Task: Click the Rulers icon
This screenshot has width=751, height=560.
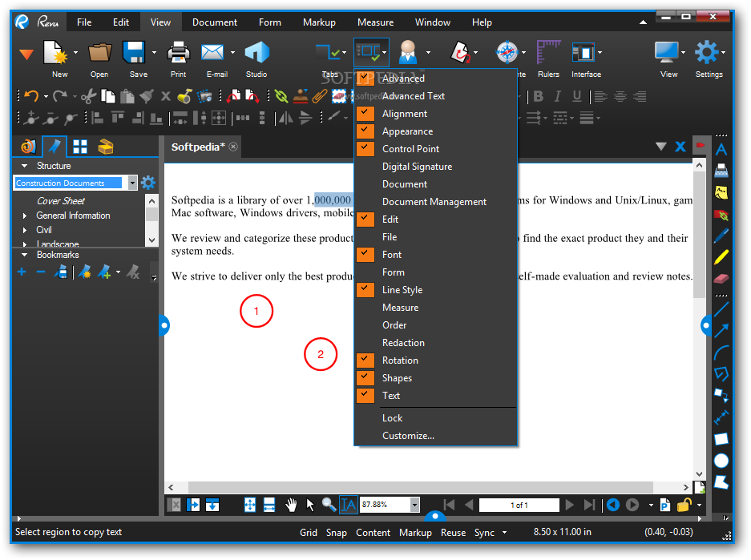Action: (548, 52)
